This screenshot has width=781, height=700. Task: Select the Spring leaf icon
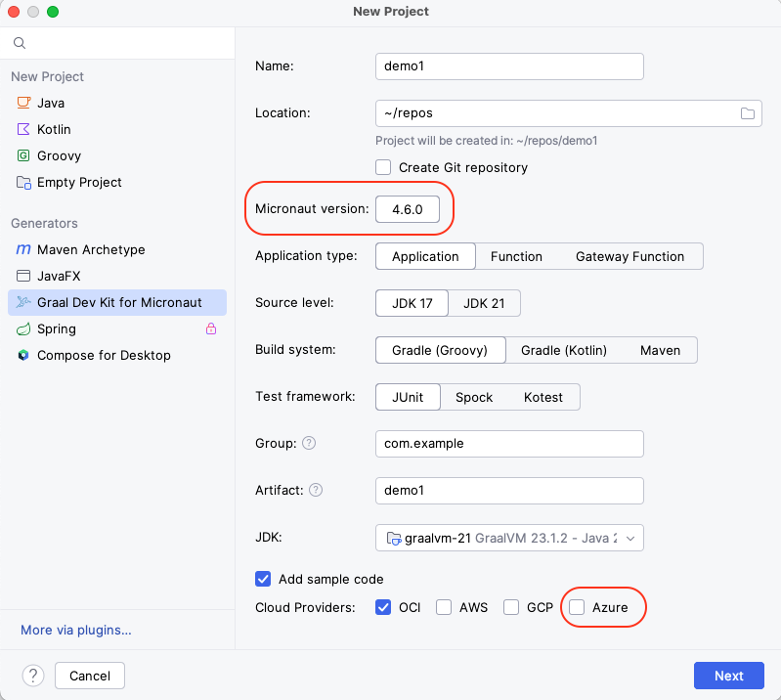[x=23, y=328]
